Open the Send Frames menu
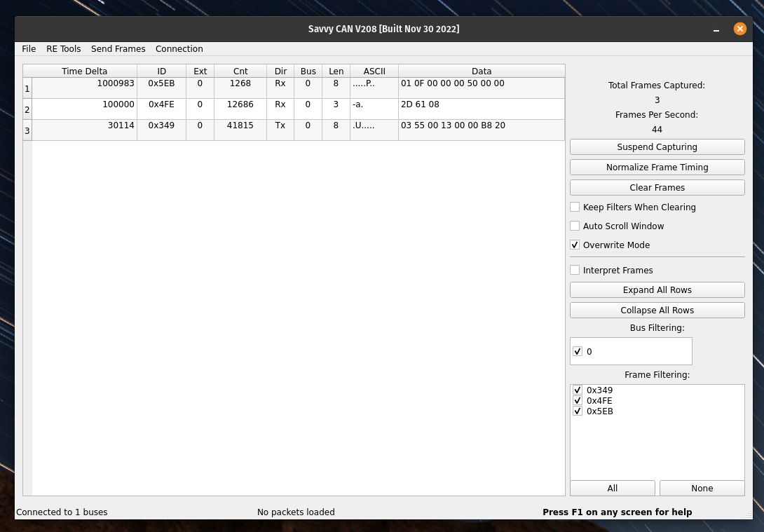 [118, 49]
